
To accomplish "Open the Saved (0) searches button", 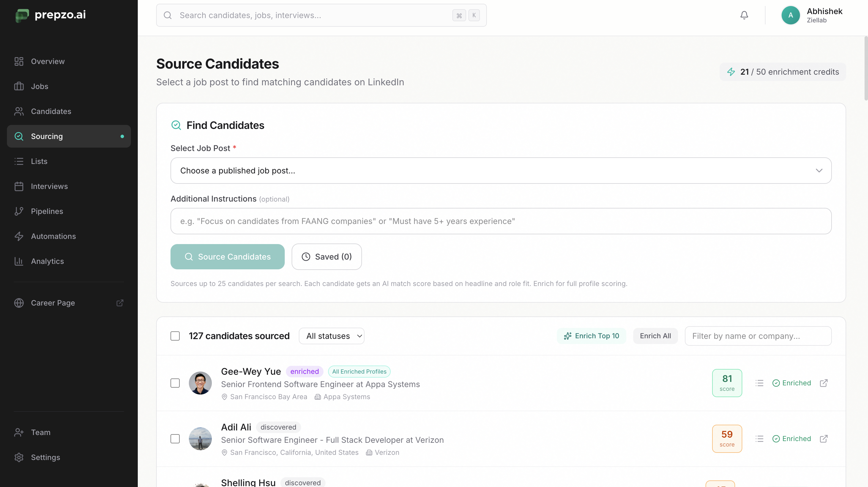I will coord(326,256).
